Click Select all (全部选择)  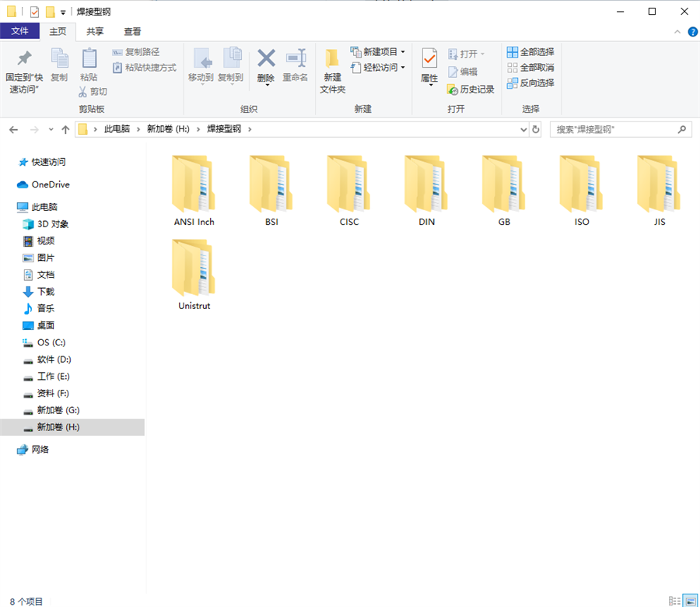coord(530,52)
